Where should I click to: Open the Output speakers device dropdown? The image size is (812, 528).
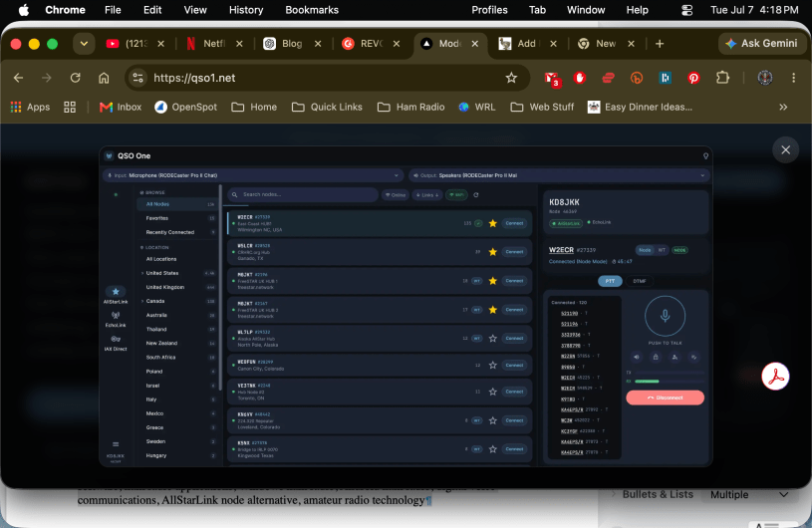tap(559, 175)
